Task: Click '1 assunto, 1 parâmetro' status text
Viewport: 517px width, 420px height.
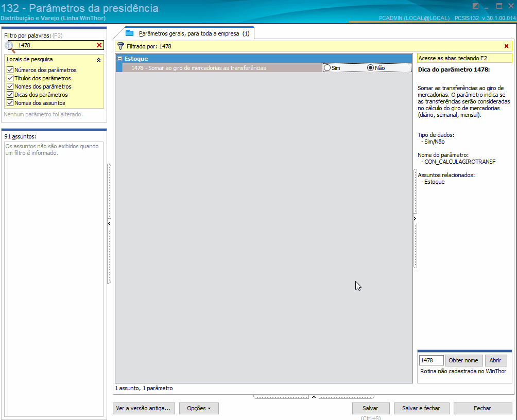Action: (x=144, y=388)
